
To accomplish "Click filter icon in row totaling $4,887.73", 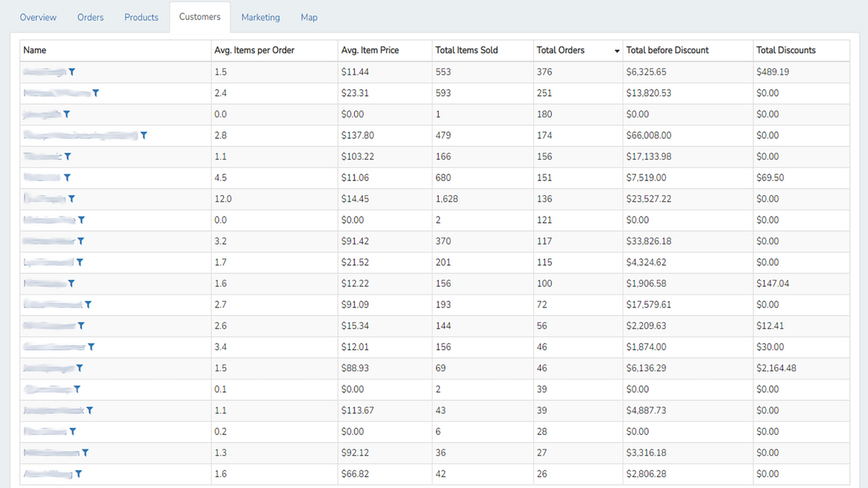I will (90, 410).
